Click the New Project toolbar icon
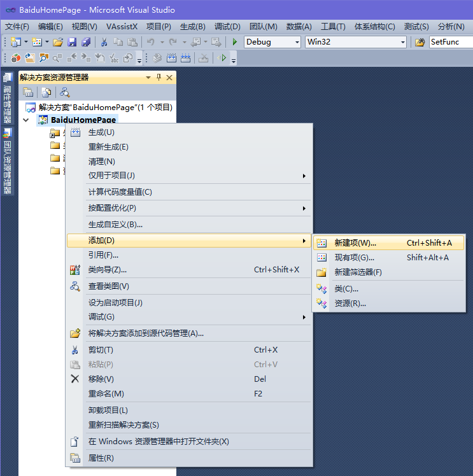The image size is (473, 476). 15,42
